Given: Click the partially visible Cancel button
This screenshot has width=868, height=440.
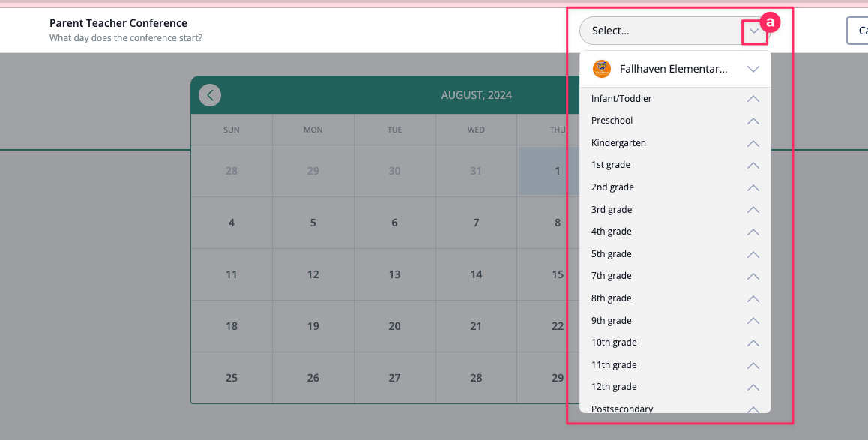Looking at the screenshot, I should coord(858,31).
